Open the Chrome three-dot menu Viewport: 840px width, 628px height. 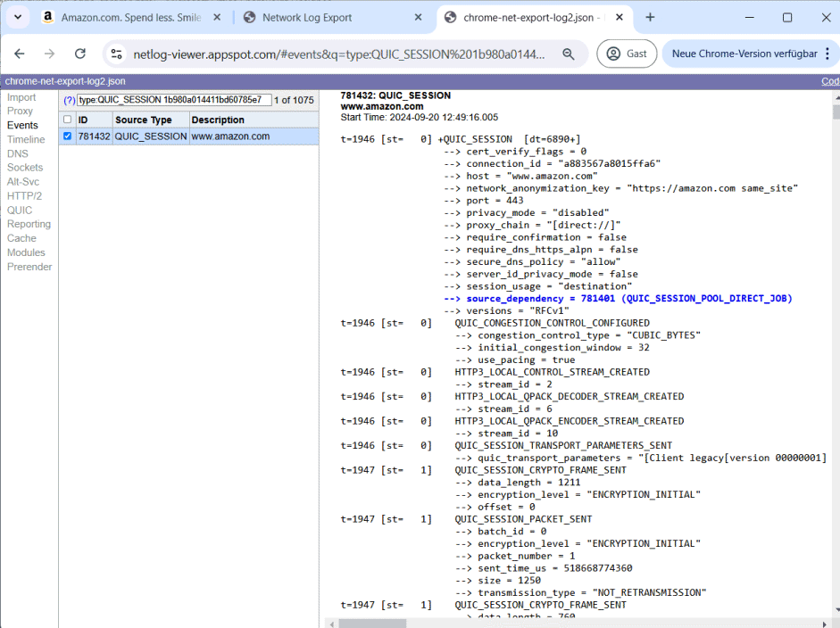coord(828,54)
